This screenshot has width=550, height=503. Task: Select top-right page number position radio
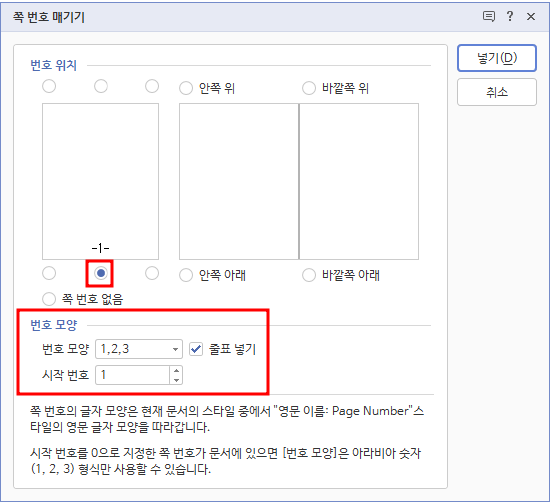152,86
